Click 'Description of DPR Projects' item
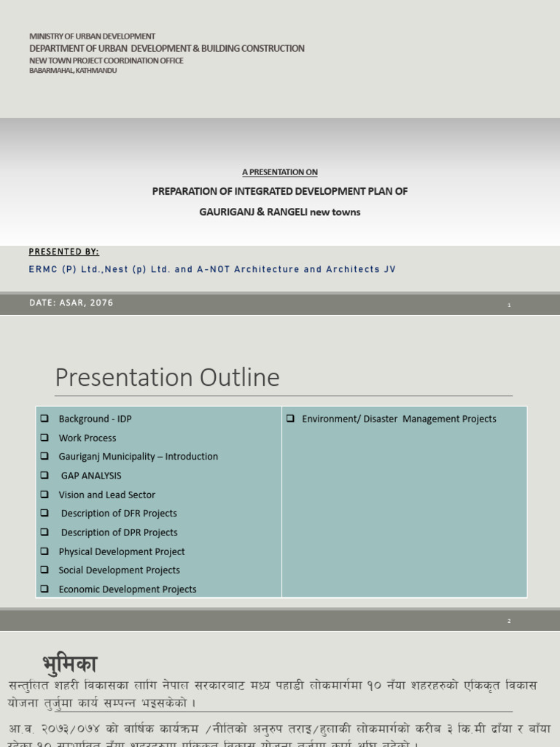 pyautogui.click(x=119, y=533)
